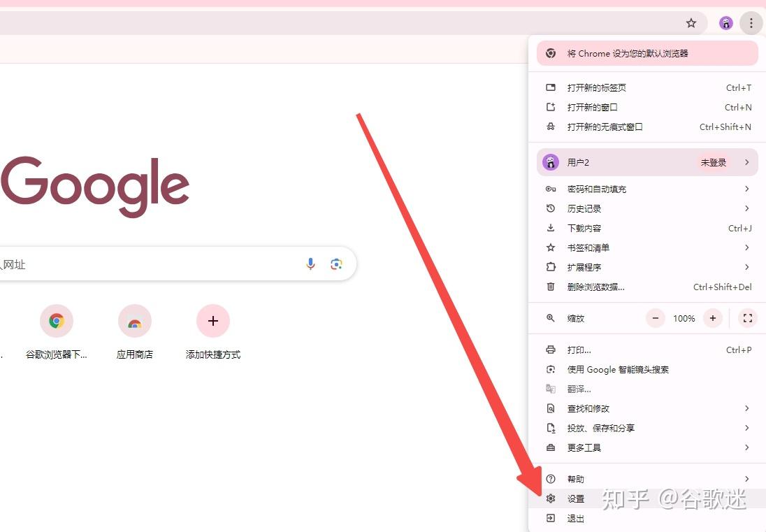Screen dimensions: 766x532
Task: Enter full screen via the zoom fullscreen icon
Action: click(x=747, y=318)
